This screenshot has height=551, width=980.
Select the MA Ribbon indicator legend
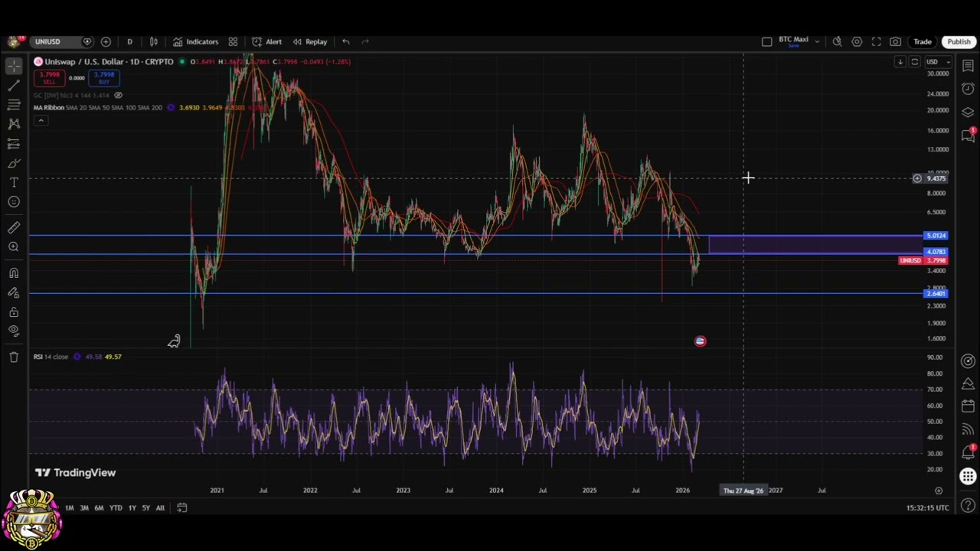(98, 107)
